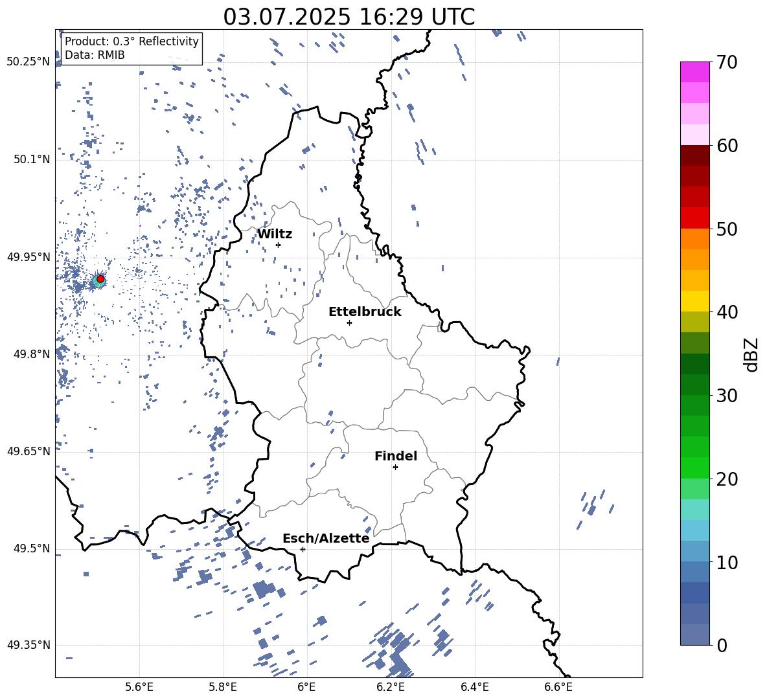This screenshot has width=767, height=700.
Task: Click the "Ettelbruck" town label
Action: click(x=365, y=312)
